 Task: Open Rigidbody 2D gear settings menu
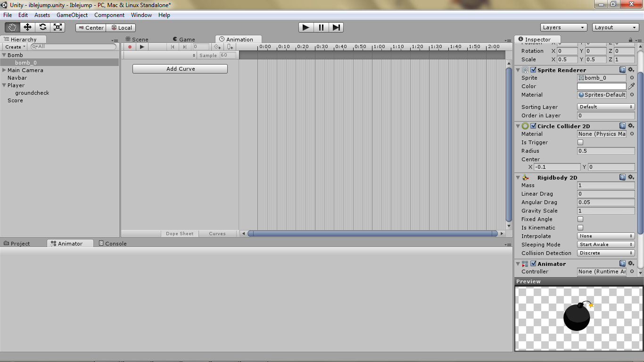click(x=631, y=178)
